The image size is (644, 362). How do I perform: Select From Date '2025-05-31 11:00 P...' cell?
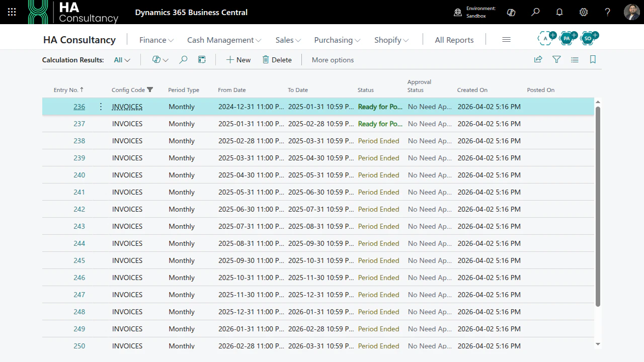(251, 192)
